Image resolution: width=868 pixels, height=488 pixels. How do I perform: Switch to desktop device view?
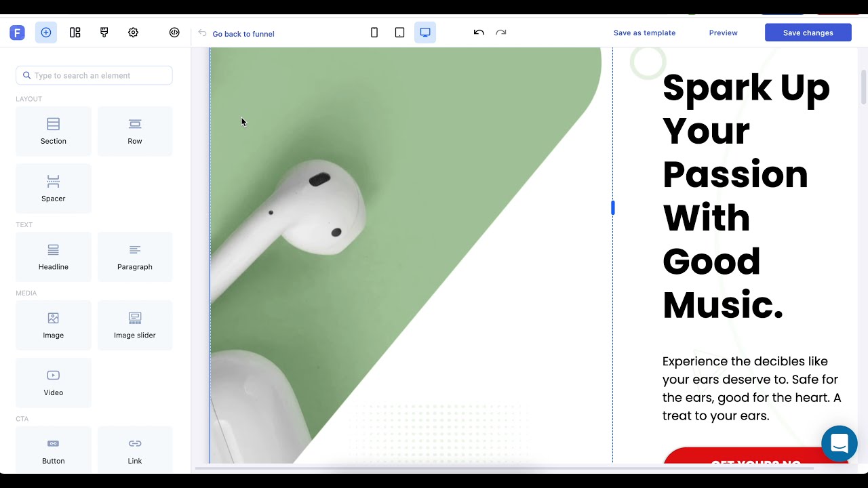tap(425, 33)
